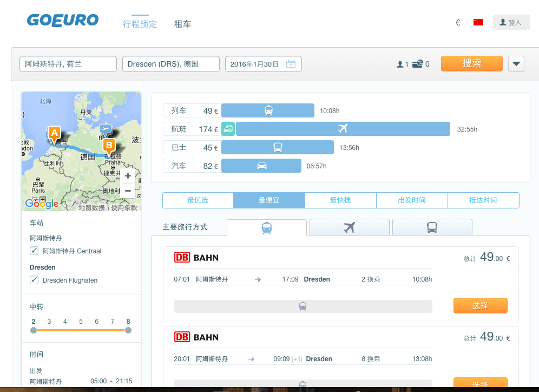Viewport: 539px width, 392px height.
Task: Click the 总计 49.00 € price of first result
Action: pos(487,257)
